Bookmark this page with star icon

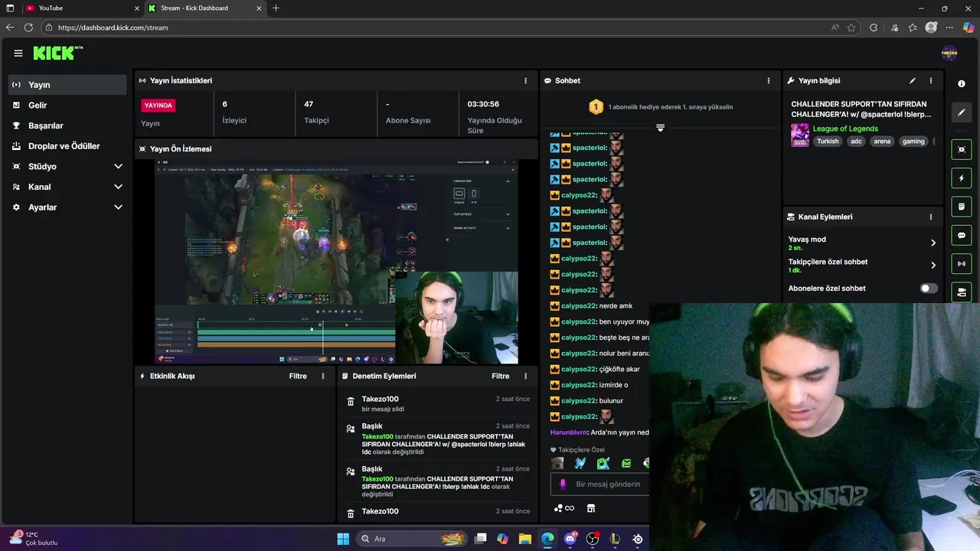[851, 28]
